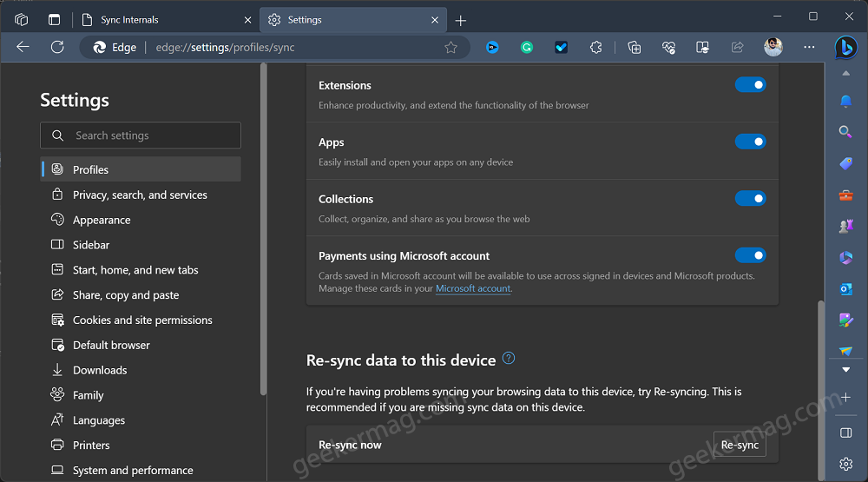
Task: Click the settings navigation pane scrollbar
Action: point(263,228)
